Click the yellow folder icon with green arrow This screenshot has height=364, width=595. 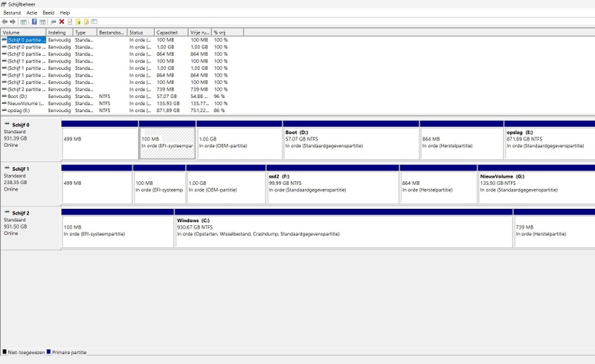click(x=78, y=22)
